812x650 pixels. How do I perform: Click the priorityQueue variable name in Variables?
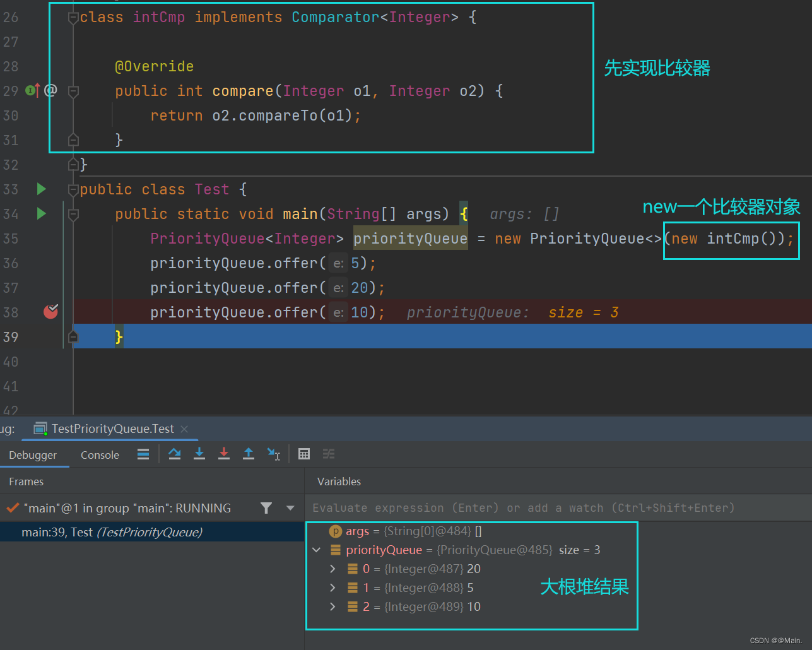tap(384, 550)
